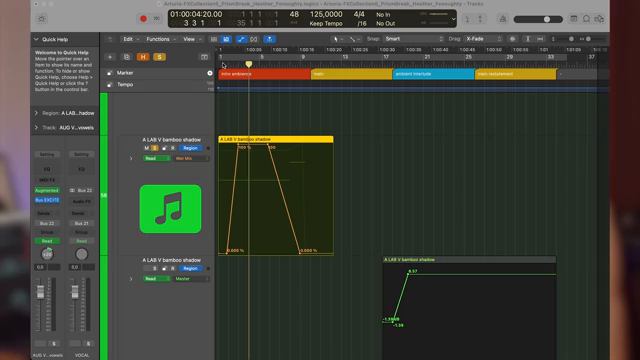Image resolution: width=640 pixels, height=360 pixels.
Task: Mute the first A LAB V bamboo shadow track
Action: tap(147, 148)
